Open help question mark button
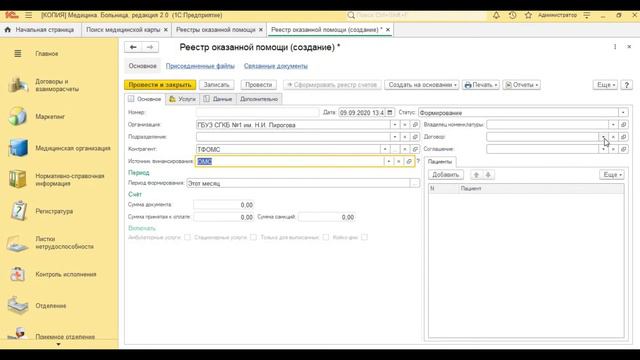Screen dimensions: 640x360 point(627,85)
